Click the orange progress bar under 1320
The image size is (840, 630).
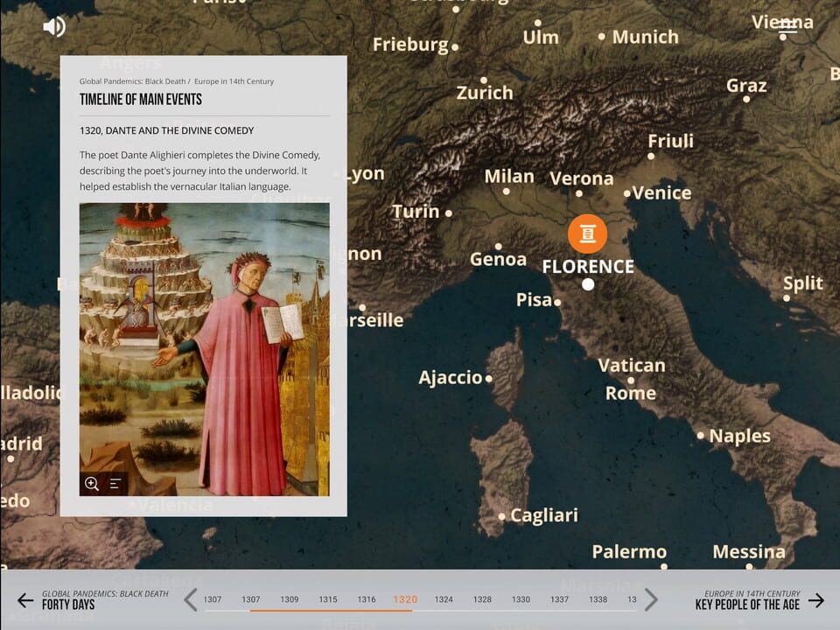pos(404,612)
